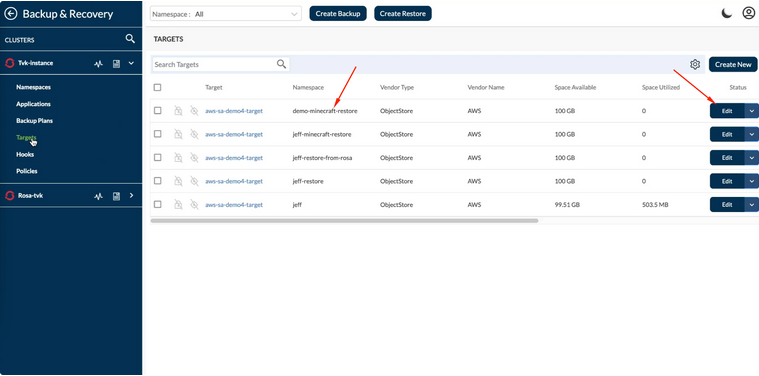This screenshot has height=376, width=759.
Task: Search clusters with the magnifier icon
Action: pyautogui.click(x=130, y=39)
